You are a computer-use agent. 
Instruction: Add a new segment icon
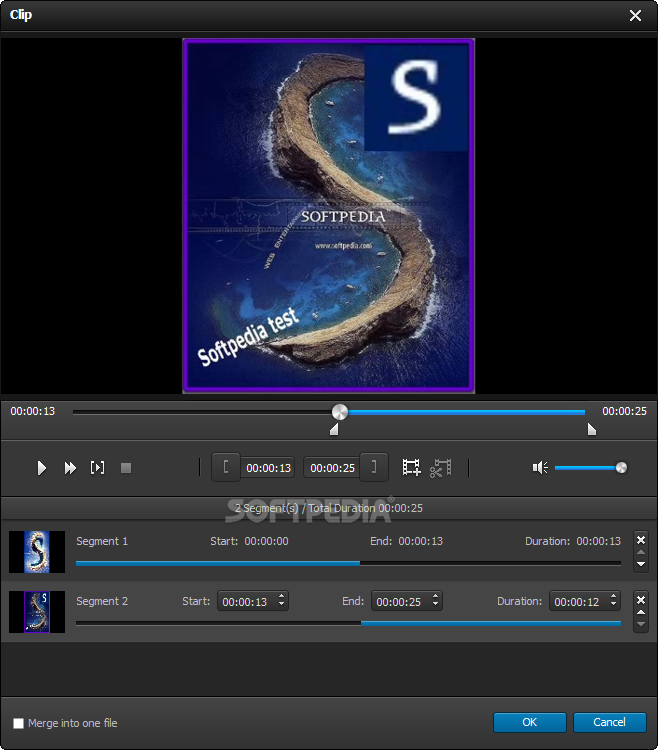tap(411, 467)
